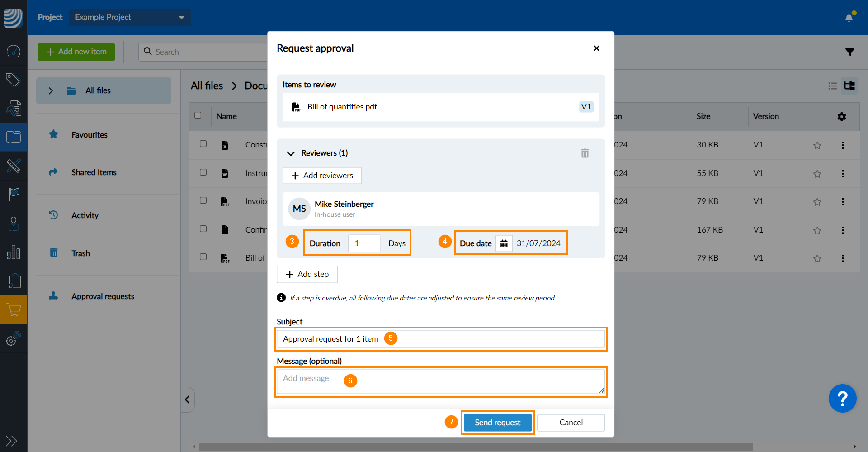Check the box for the Invoice row
This screenshot has width=868, height=452.
coord(203,200)
